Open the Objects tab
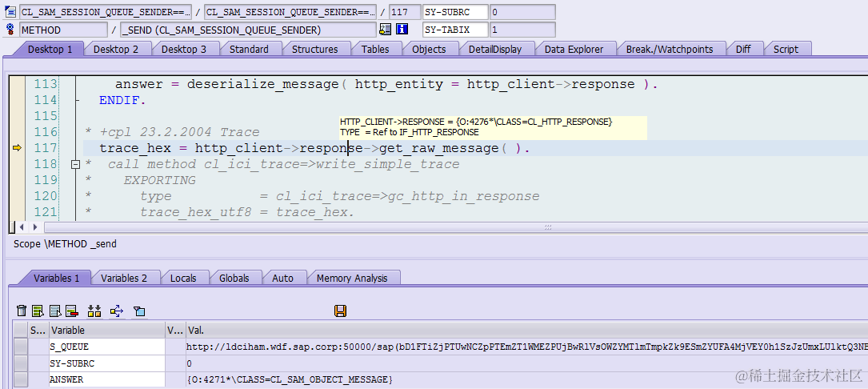868x389 pixels. pyautogui.click(x=429, y=50)
